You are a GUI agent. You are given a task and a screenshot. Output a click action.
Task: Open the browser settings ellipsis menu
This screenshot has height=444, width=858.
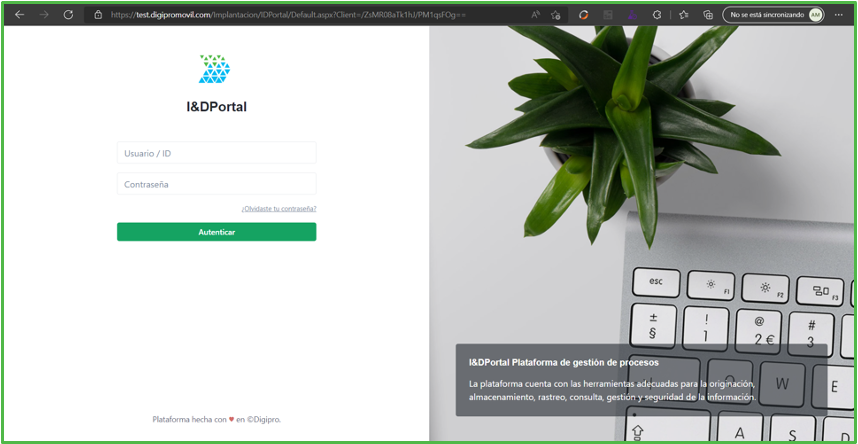[838, 15]
